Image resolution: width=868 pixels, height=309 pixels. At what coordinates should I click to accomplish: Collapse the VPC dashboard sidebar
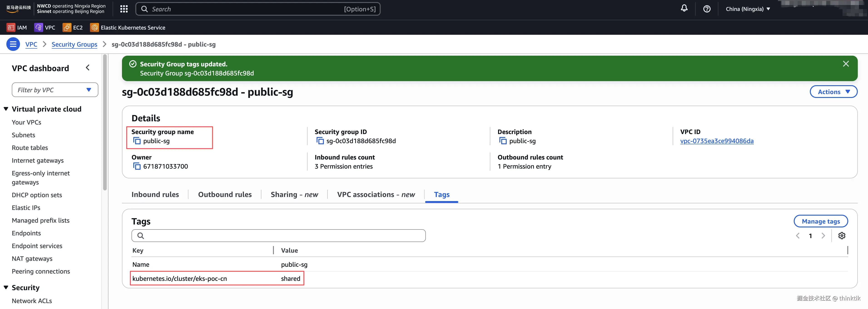88,68
